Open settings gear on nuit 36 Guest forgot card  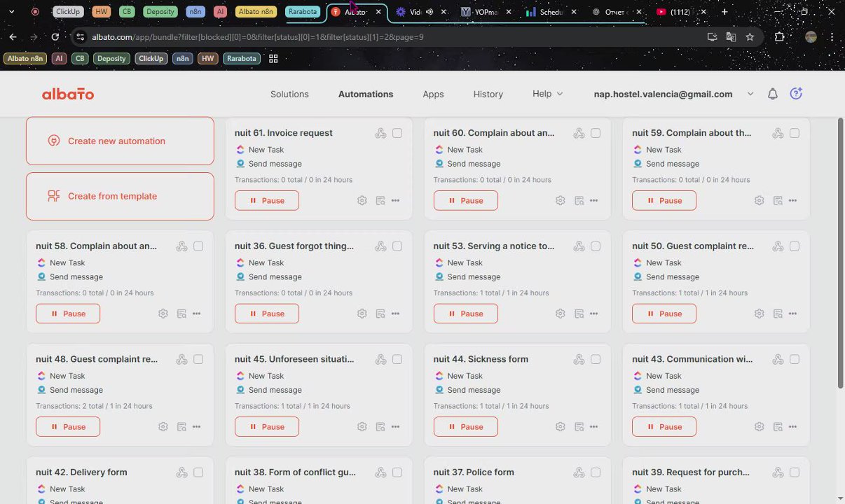[362, 314]
